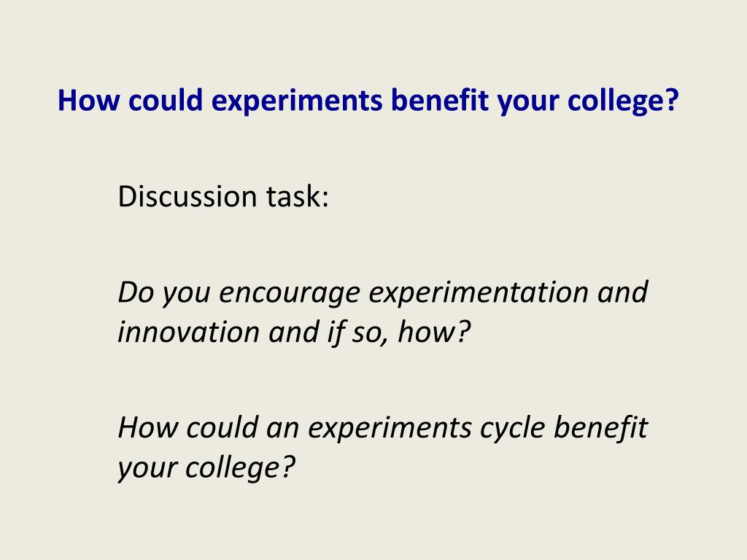Click the word 'encourage' in first question
The height and width of the screenshot is (560, 747).
289,293
